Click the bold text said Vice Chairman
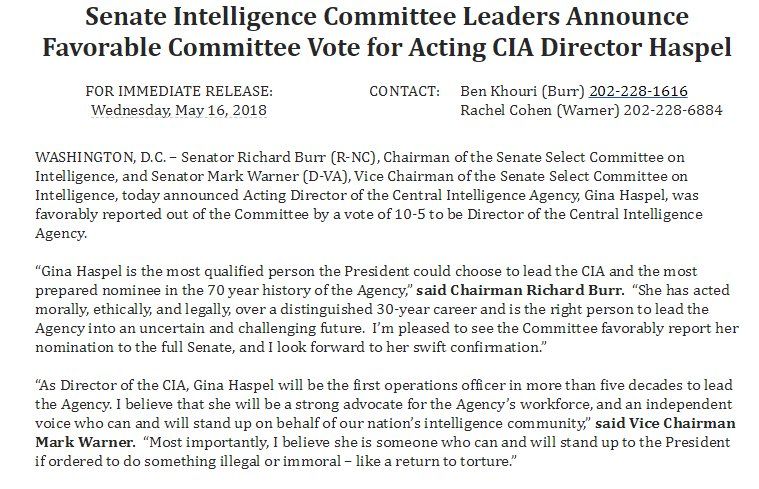 point(666,423)
